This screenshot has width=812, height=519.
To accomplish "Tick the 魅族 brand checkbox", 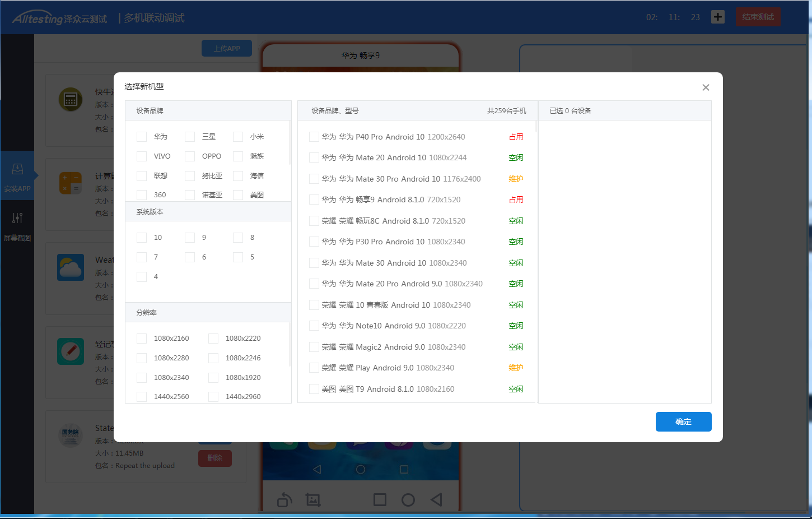I will point(238,156).
